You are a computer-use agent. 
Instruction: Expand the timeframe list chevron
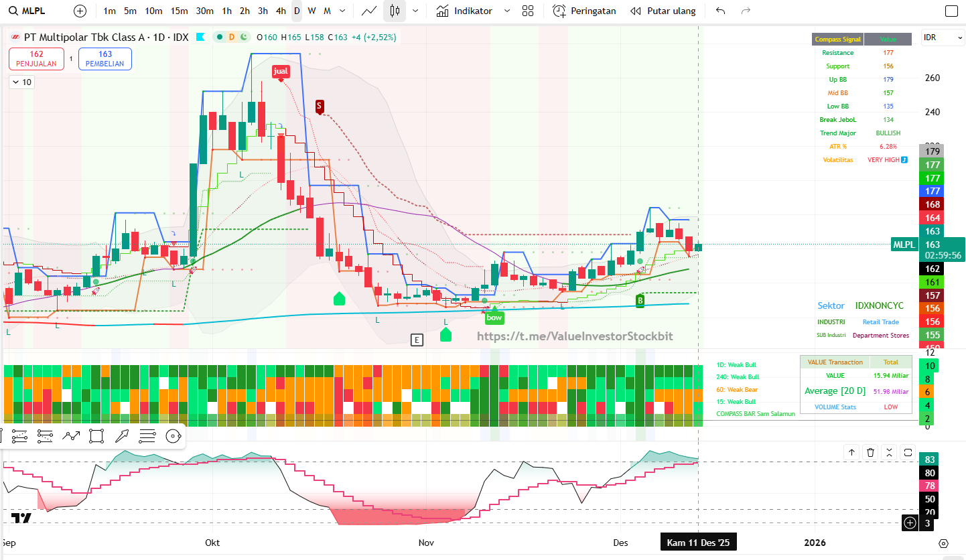tap(343, 11)
